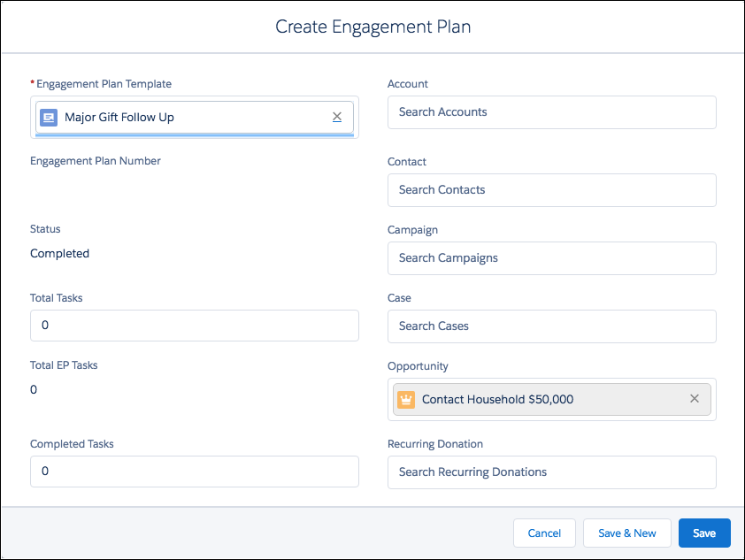Viewport: 745px width, 560px height.
Task: Click the Status field showing Completed
Action: coord(59,253)
